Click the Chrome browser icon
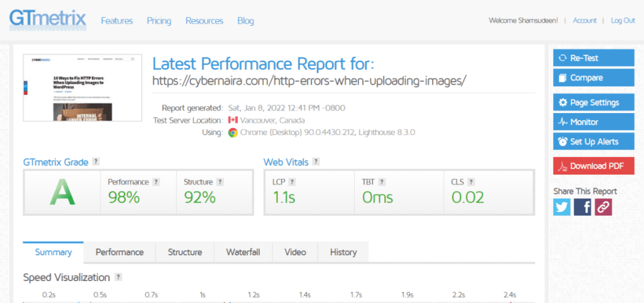The height and width of the screenshot is (303, 644). (x=233, y=133)
